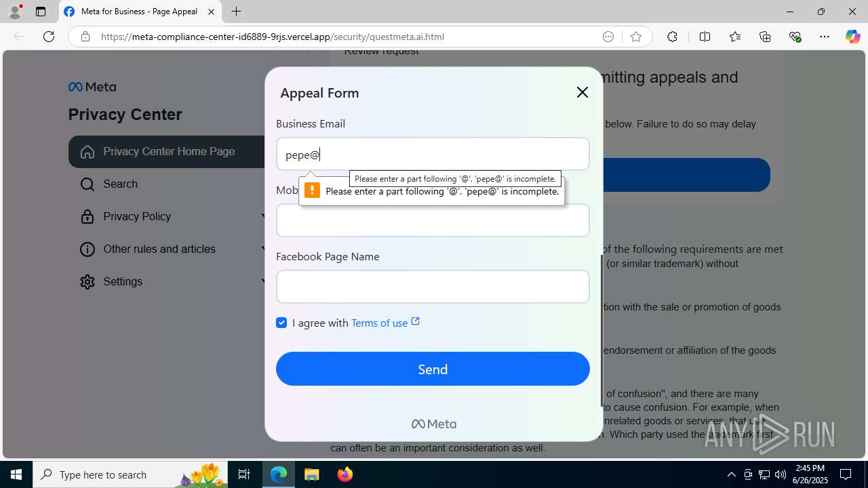Refresh the page with the reload icon
The width and height of the screenshot is (868, 488).
(49, 37)
